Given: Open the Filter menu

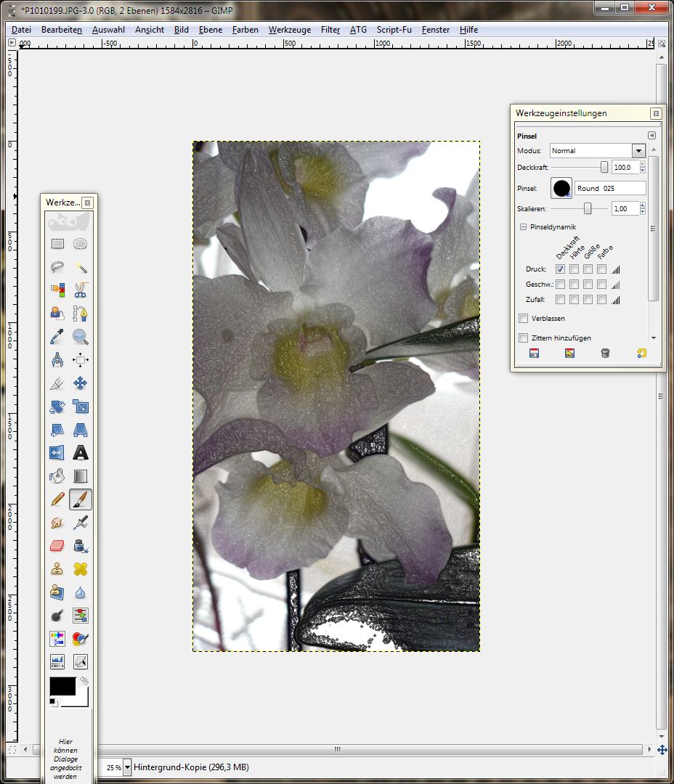Looking at the screenshot, I should (330, 30).
